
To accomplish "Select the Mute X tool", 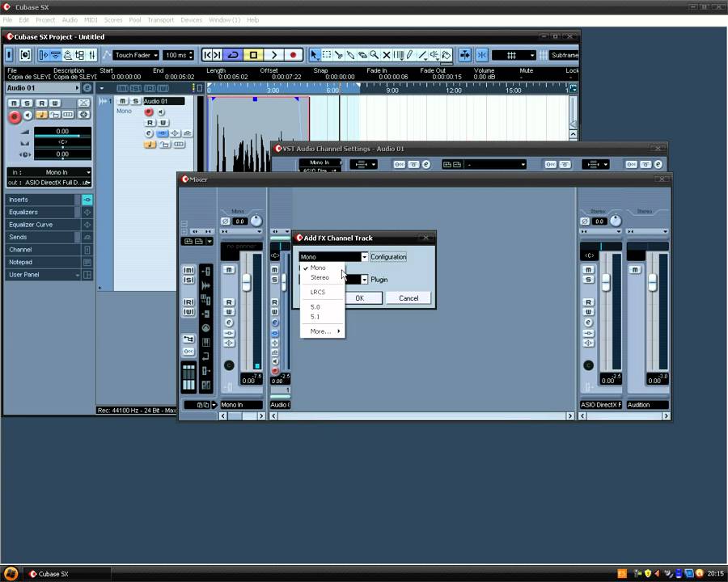I will pyautogui.click(x=387, y=55).
